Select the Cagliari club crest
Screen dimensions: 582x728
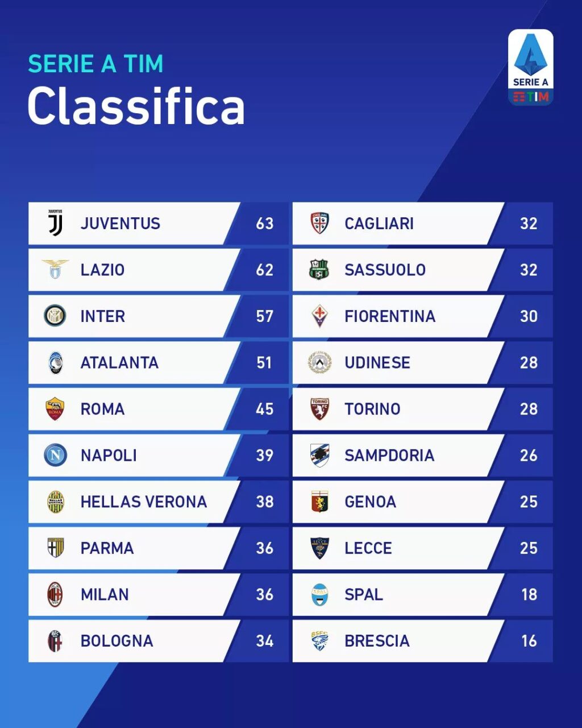pos(319,223)
